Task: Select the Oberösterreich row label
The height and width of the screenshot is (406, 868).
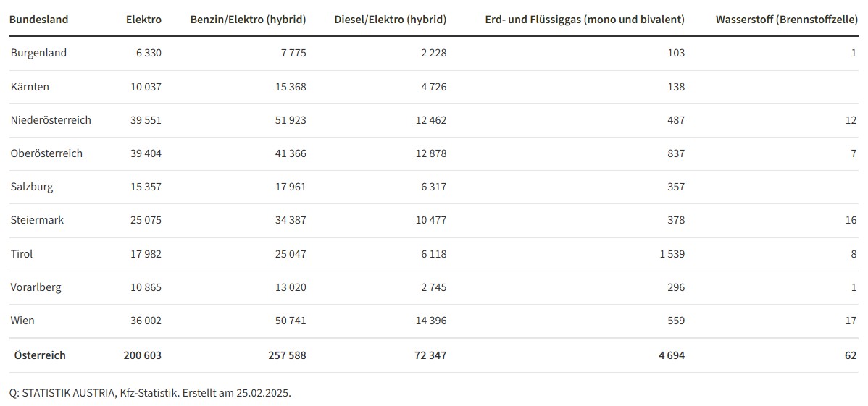Action: [46, 153]
